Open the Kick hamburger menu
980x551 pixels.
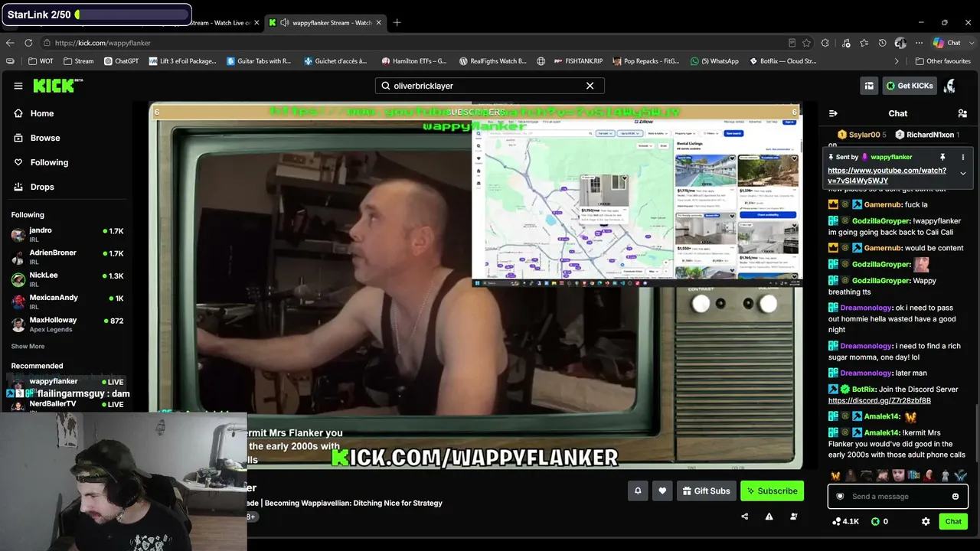tap(18, 86)
